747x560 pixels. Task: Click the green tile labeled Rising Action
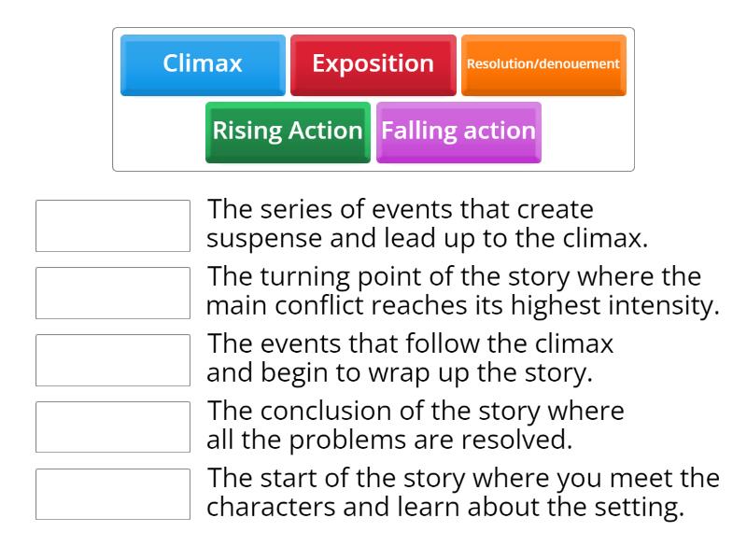(x=287, y=131)
